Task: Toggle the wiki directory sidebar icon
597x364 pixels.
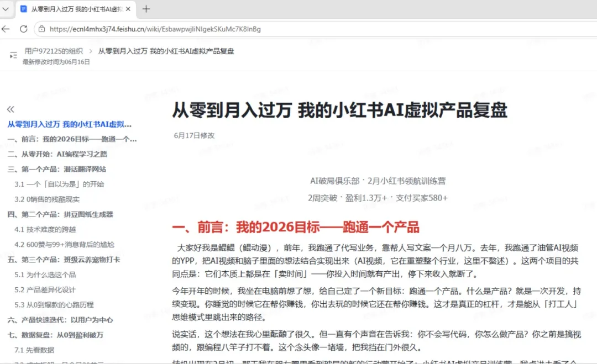Action: click(13, 56)
